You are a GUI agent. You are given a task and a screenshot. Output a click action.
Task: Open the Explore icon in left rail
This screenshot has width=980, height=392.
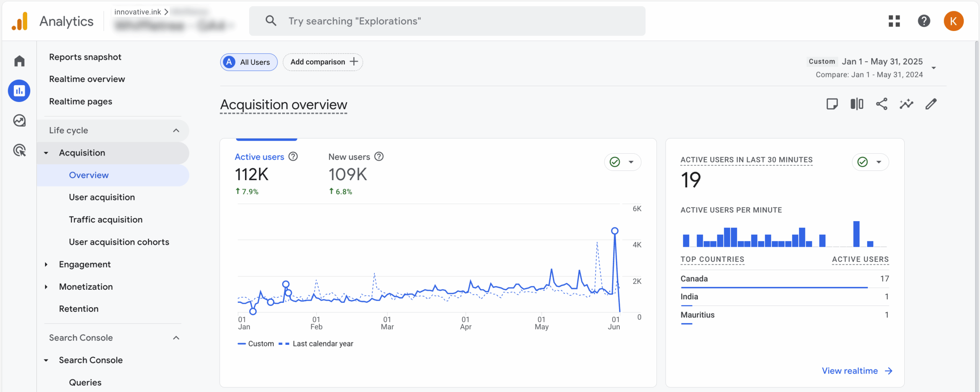[19, 121]
